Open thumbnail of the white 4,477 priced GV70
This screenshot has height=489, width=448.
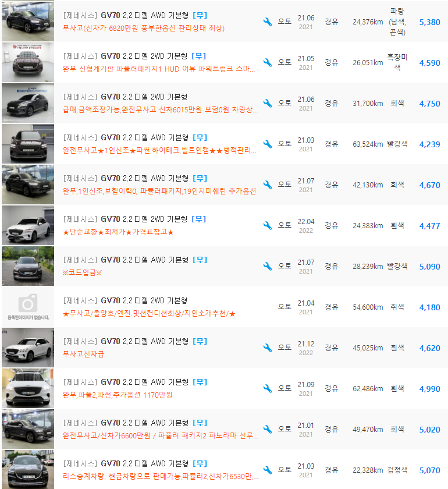[28, 225]
